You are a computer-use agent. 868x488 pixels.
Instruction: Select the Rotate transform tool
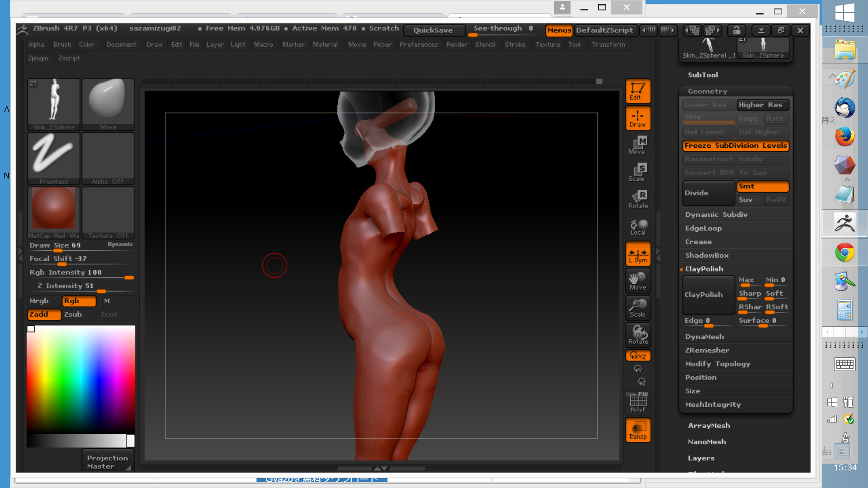(x=638, y=200)
